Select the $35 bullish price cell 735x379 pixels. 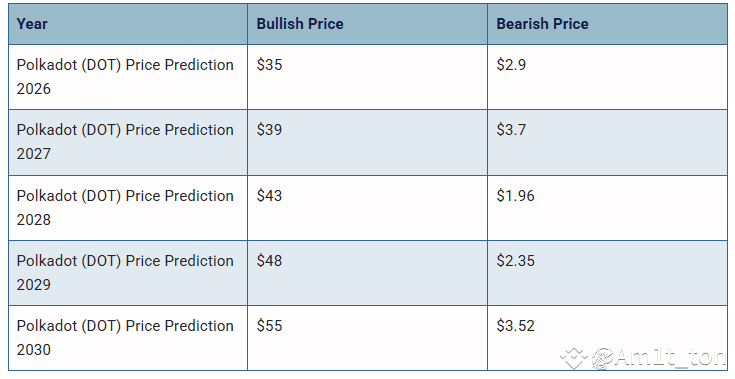(x=368, y=77)
